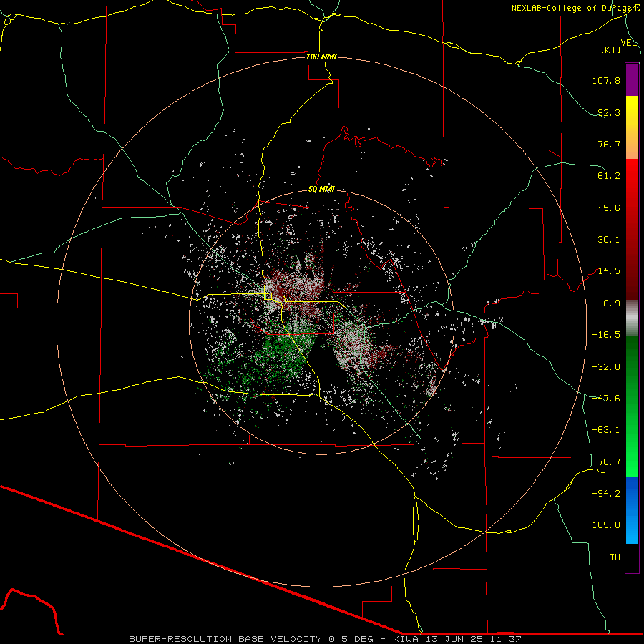Click the 92.3 velocity scale value
The height and width of the screenshot is (644, 644).
point(609,112)
